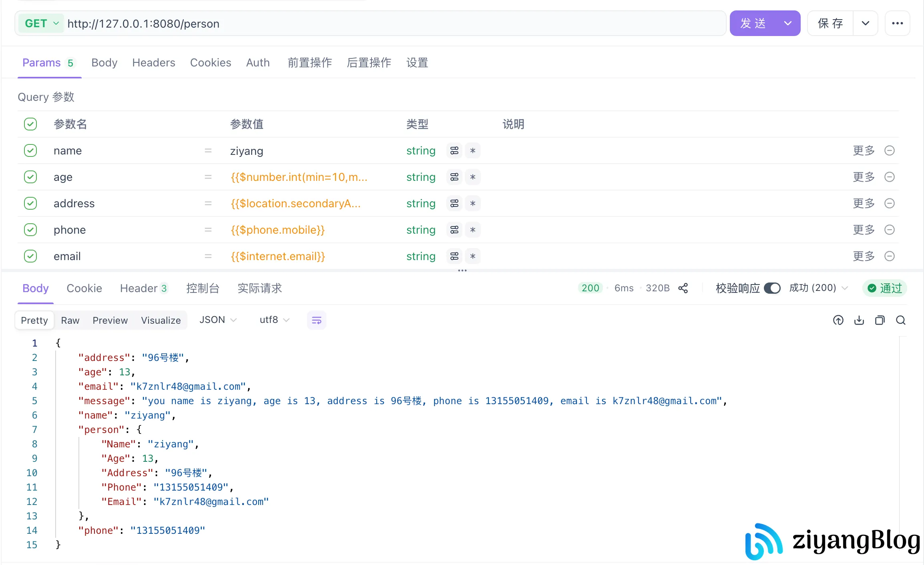This screenshot has width=924, height=565.
Task: Click the share response icon
Action: pos(683,288)
